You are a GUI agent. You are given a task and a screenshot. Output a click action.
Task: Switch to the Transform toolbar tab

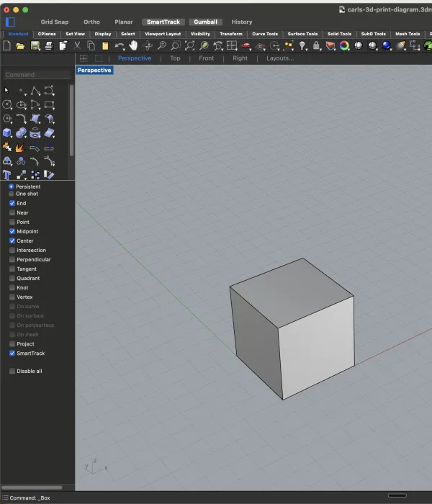pos(231,34)
